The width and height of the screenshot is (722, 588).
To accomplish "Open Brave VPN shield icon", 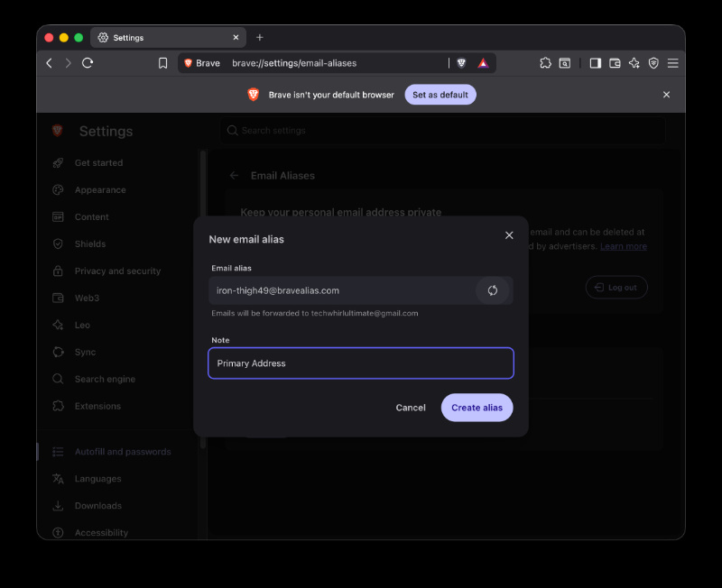I will click(653, 63).
